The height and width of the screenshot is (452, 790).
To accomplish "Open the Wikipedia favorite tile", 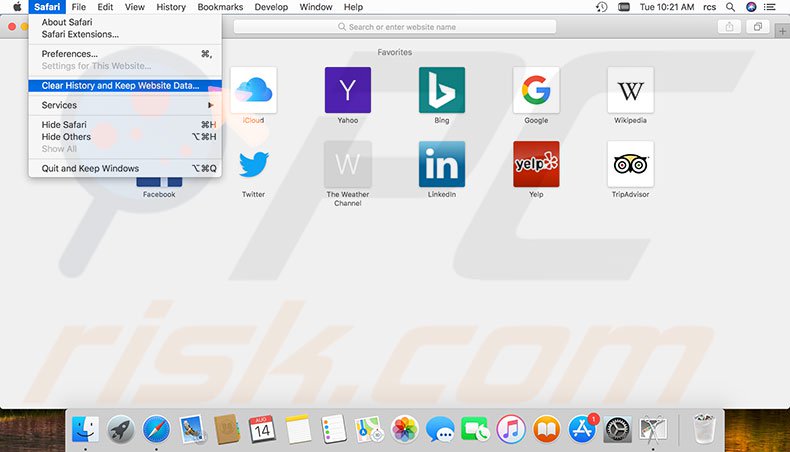I will (x=630, y=90).
